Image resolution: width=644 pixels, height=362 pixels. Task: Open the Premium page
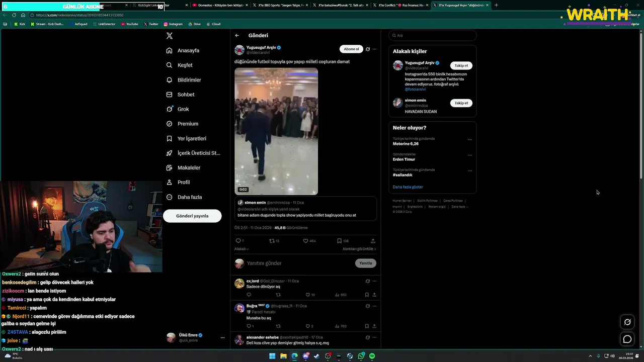pos(182,124)
